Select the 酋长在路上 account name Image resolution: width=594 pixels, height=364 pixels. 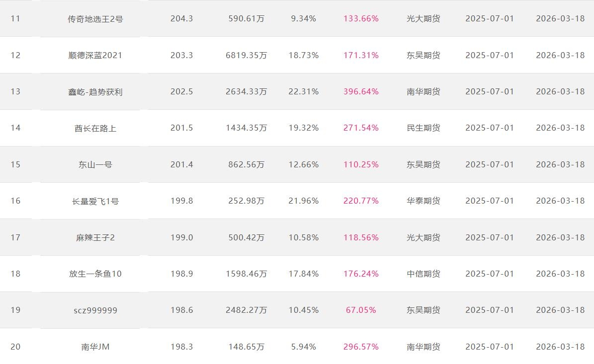95,128
